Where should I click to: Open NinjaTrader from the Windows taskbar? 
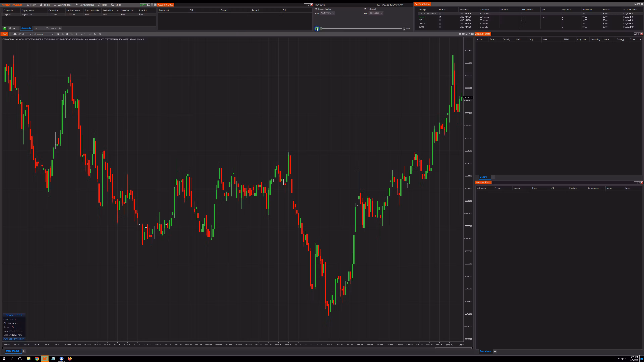(x=45, y=359)
